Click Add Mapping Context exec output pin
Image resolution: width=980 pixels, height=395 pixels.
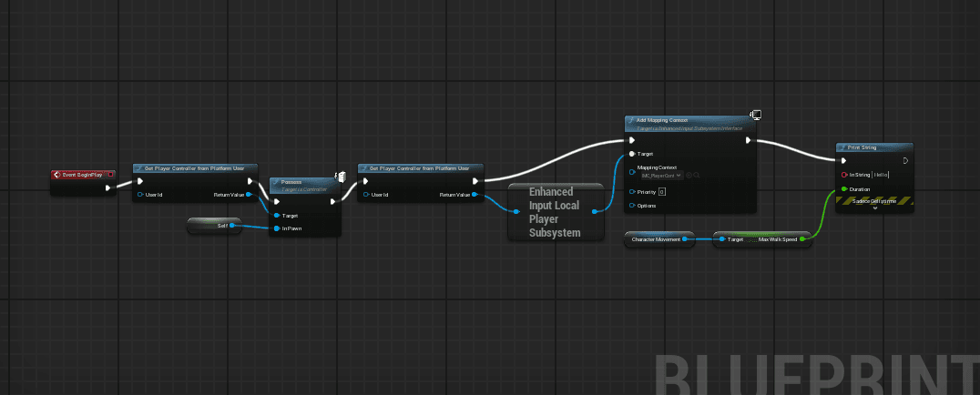tap(749, 141)
